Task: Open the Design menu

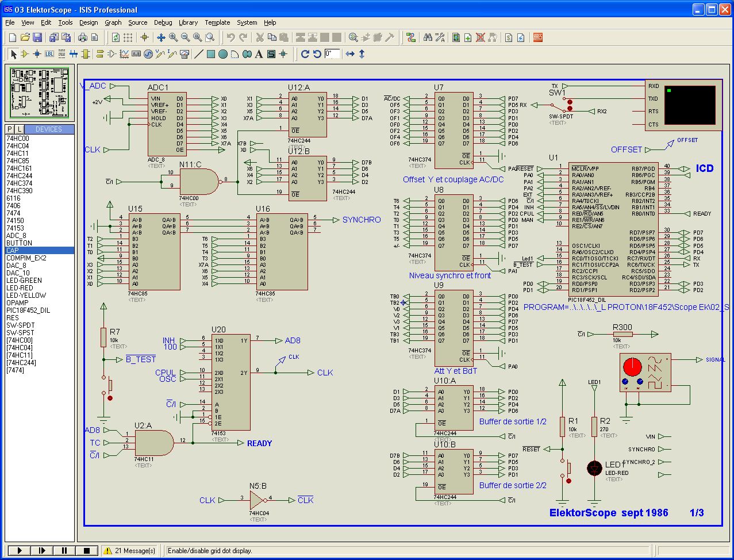Action: click(x=89, y=22)
